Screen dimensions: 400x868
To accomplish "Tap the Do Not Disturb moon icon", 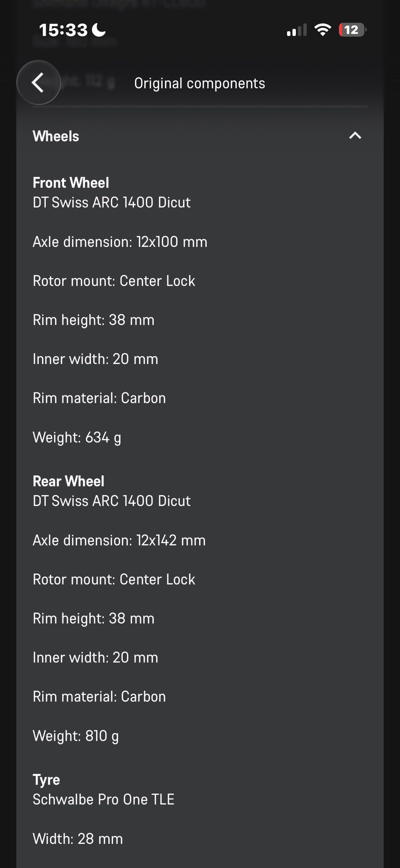I will pos(99,30).
